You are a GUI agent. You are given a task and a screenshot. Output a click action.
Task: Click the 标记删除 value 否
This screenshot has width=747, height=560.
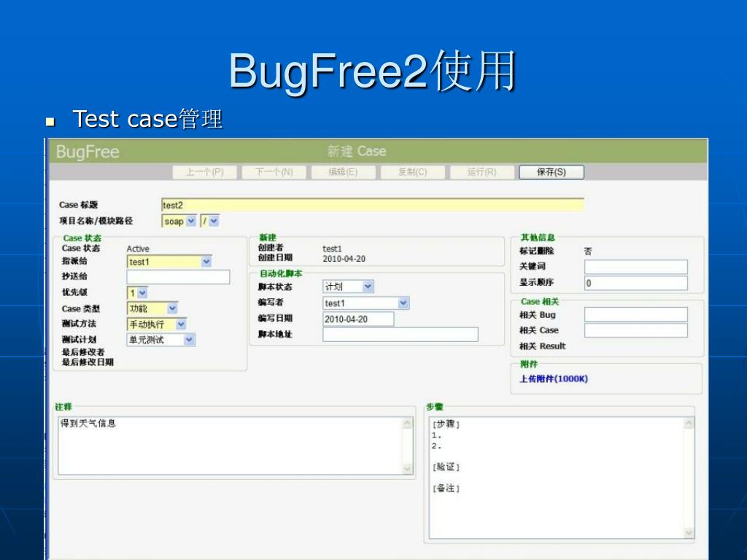click(x=588, y=251)
